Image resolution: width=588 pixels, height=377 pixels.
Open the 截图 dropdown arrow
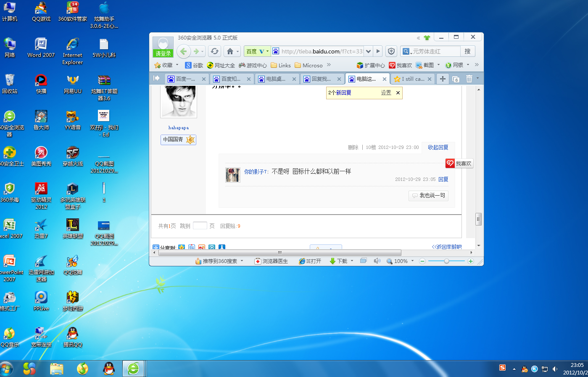(439, 65)
